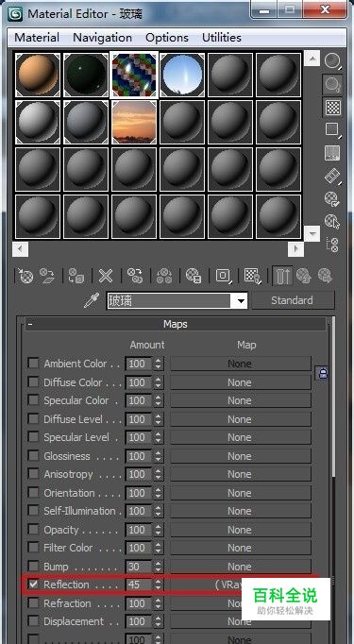The image size is (354, 644).
Task: Click Diffuse Color amount spinner
Action: [159, 382]
